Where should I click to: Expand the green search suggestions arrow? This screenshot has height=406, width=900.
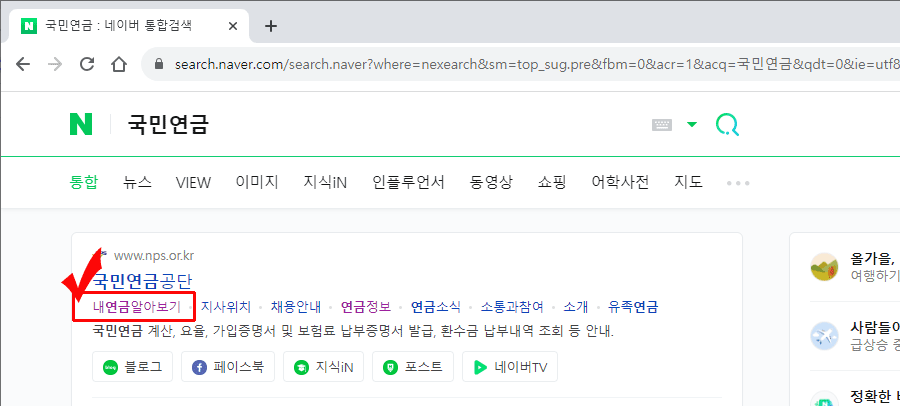692,125
